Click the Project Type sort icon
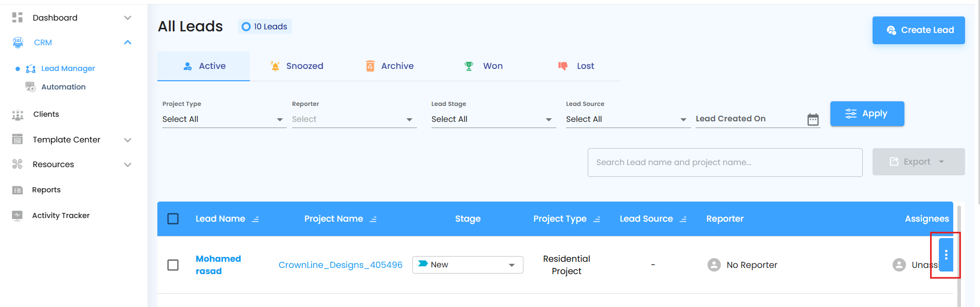Viewport: 980px width, 307px height. click(x=597, y=219)
